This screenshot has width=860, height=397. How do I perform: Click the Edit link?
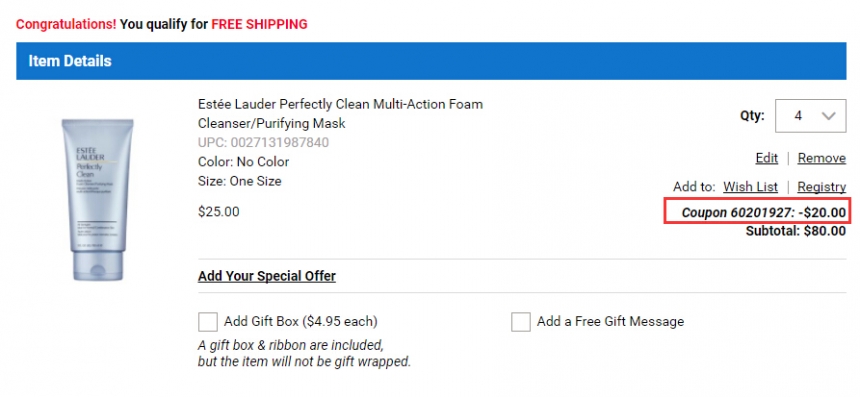766,158
